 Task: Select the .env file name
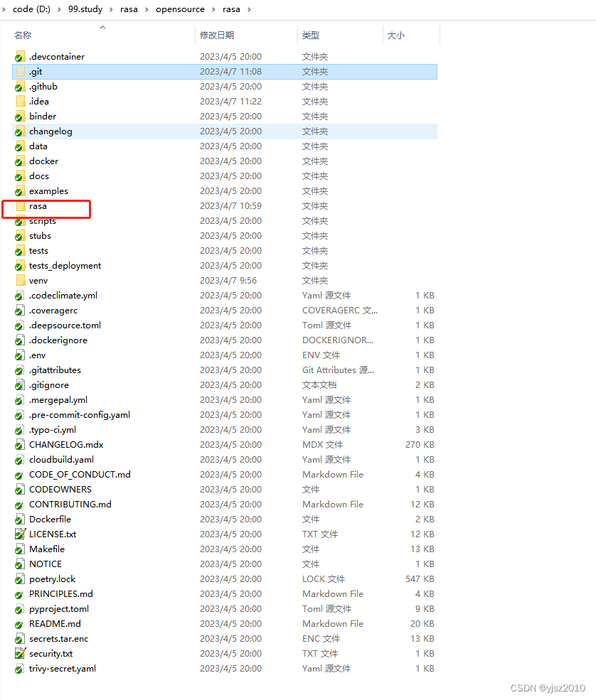coord(37,355)
